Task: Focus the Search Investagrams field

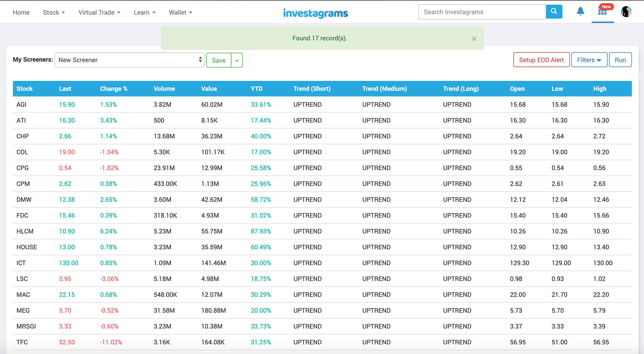Action: click(x=482, y=12)
